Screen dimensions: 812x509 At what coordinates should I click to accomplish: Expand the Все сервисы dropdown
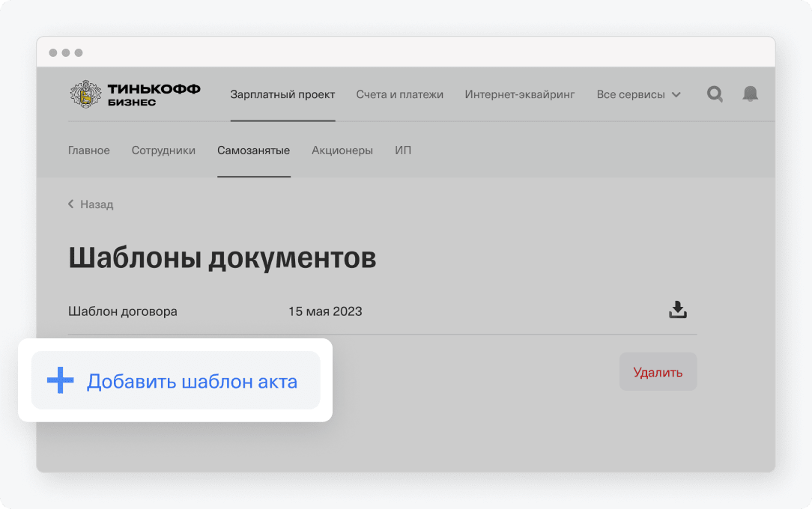[638, 94]
